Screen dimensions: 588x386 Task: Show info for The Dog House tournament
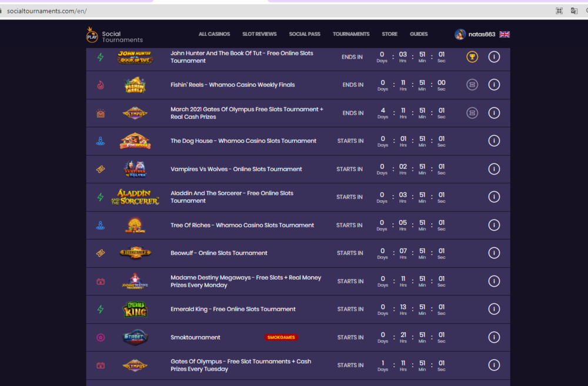(494, 141)
